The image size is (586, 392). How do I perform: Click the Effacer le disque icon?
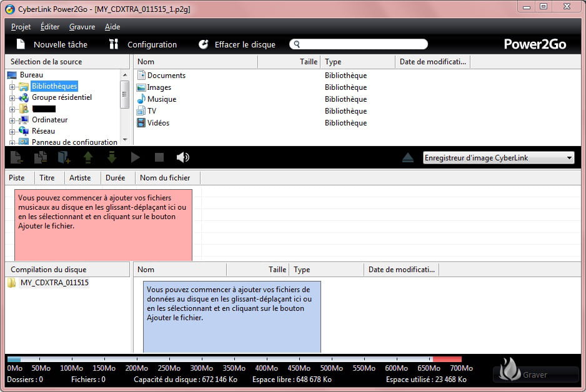click(x=203, y=44)
